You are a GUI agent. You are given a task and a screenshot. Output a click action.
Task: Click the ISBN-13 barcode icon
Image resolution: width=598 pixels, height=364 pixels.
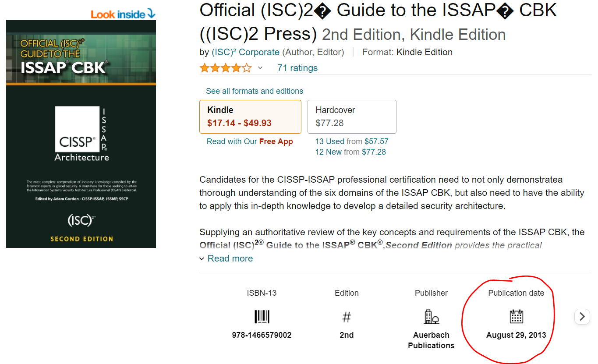click(x=262, y=316)
